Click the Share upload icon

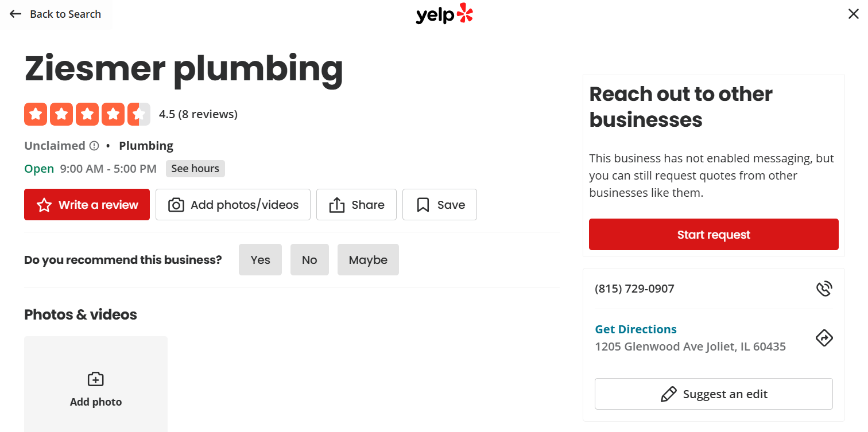[x=338, y=204]
